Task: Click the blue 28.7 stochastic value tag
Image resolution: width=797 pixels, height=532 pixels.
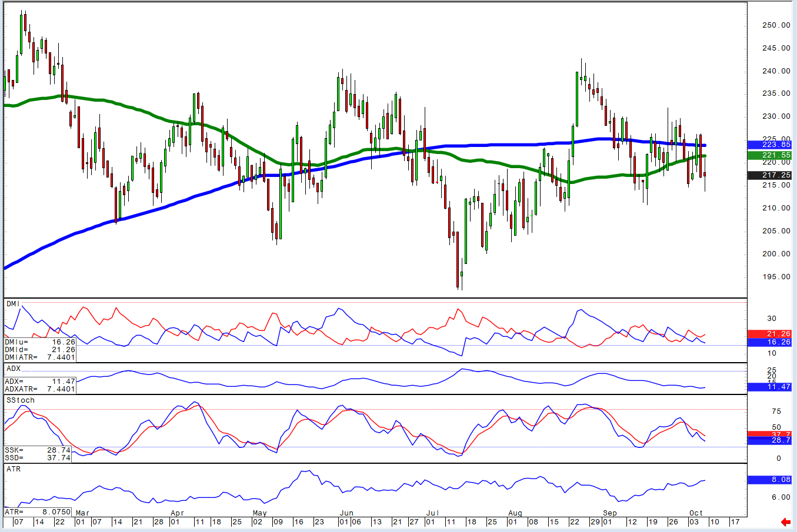Action: point(770,440)
